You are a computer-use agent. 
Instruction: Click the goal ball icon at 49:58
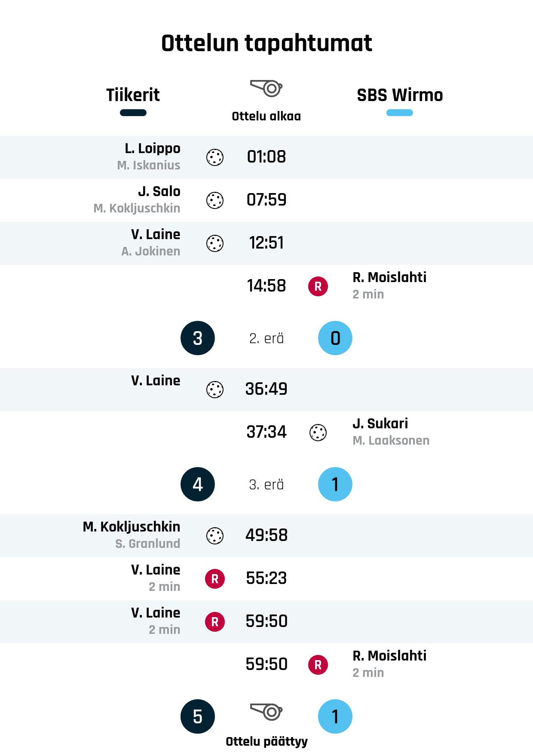point(215,536)
